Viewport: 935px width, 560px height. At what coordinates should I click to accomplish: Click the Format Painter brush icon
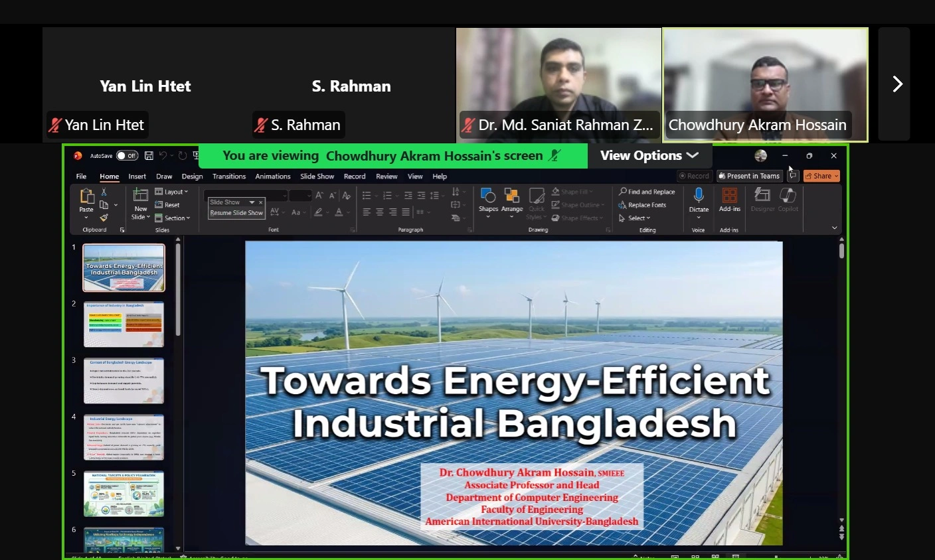pos(104,218)
